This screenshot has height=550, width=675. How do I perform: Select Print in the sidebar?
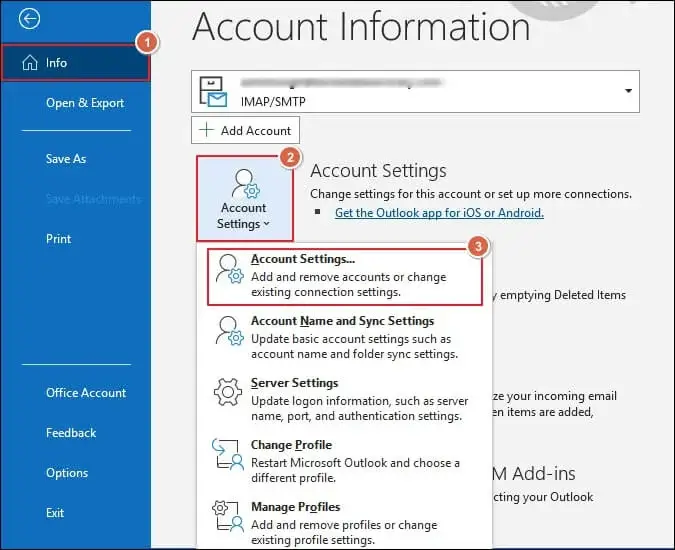(x=59, y=239)
